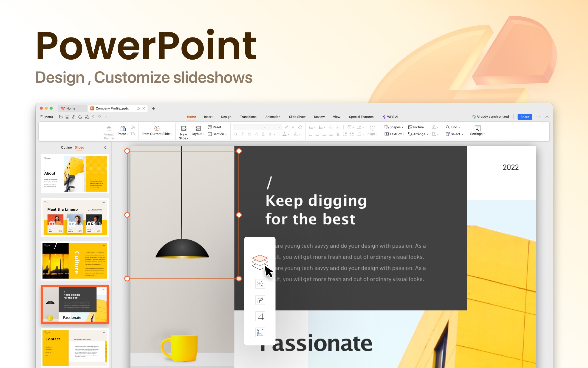Viewport: 588px width, 368px height.
Task: Toggle Superscript formatting
Action: tap(271, 134)
